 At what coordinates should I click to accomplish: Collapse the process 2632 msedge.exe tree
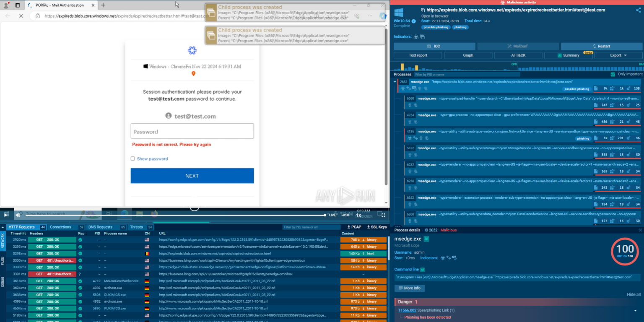coord(395,82)
